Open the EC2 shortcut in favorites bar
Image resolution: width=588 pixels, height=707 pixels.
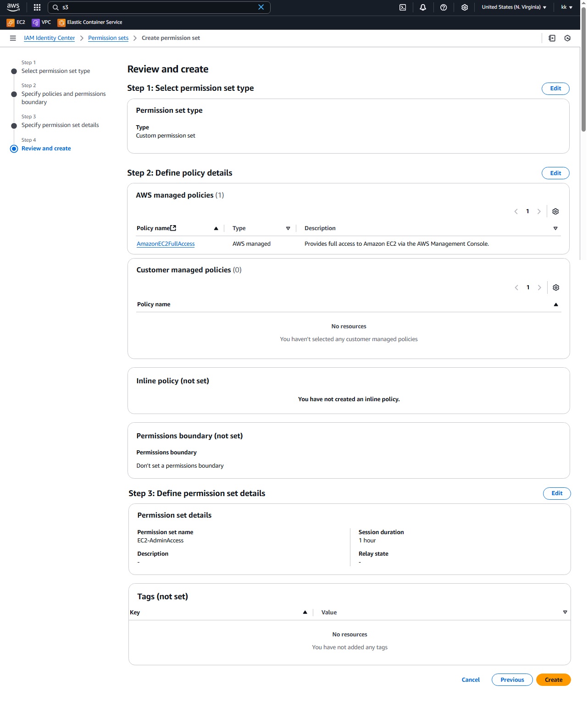tap(16, 22)
